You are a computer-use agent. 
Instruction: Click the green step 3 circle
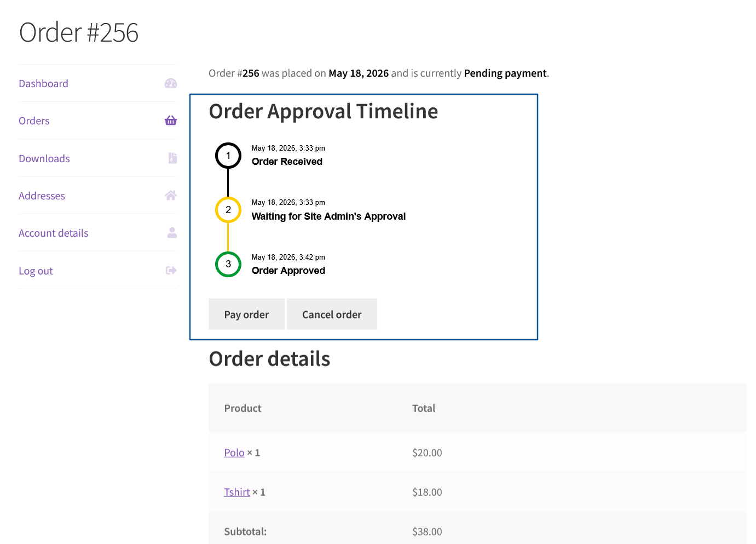[228, 264]
